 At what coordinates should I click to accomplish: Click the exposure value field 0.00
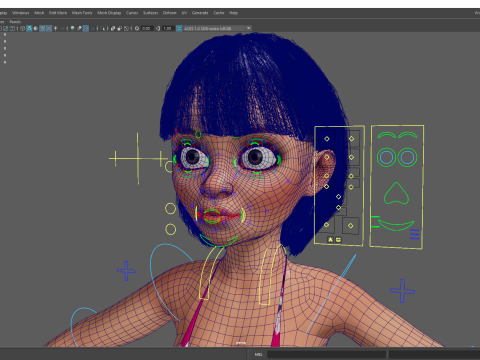147,29
